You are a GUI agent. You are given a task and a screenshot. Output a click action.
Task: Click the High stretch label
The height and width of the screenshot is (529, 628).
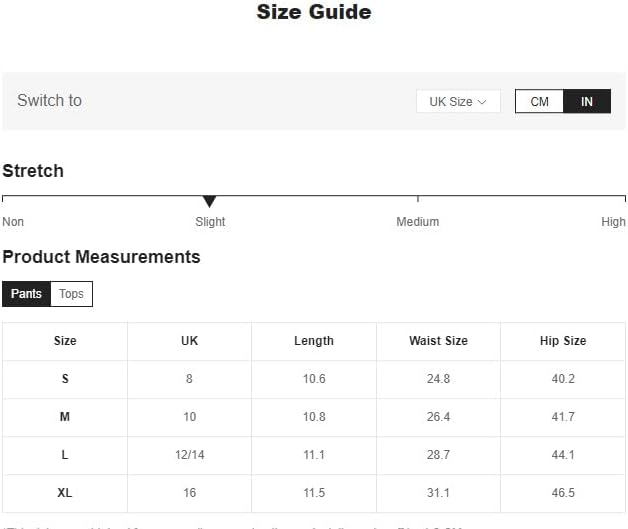click(613, 222)
